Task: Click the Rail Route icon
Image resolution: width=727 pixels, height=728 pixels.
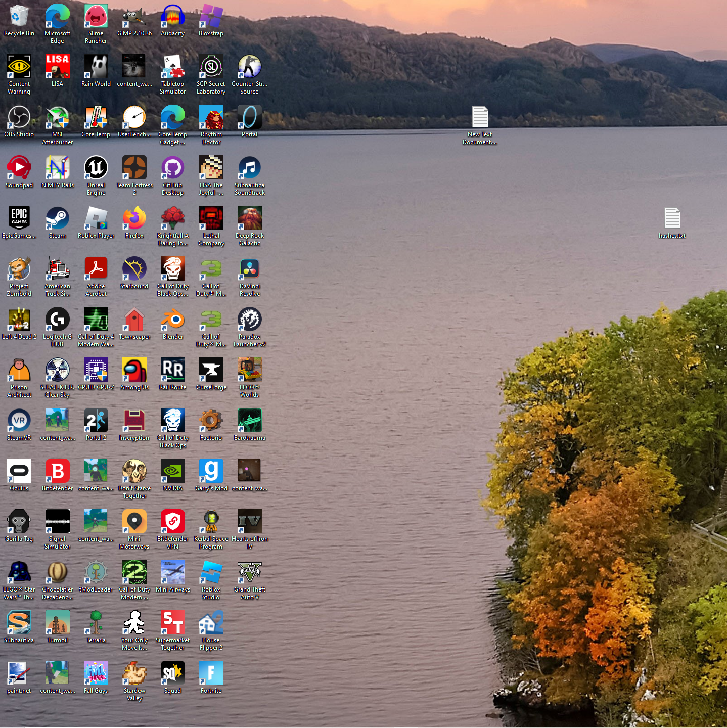Action: click(173, 370)
